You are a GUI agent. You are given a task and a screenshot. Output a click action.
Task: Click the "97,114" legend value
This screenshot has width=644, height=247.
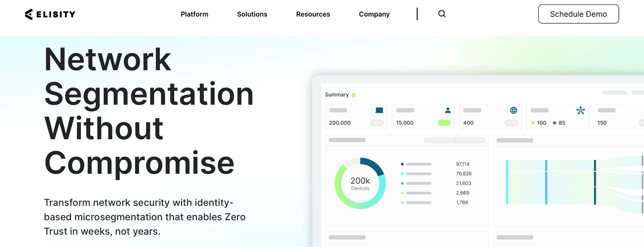(x=463, y=164)
